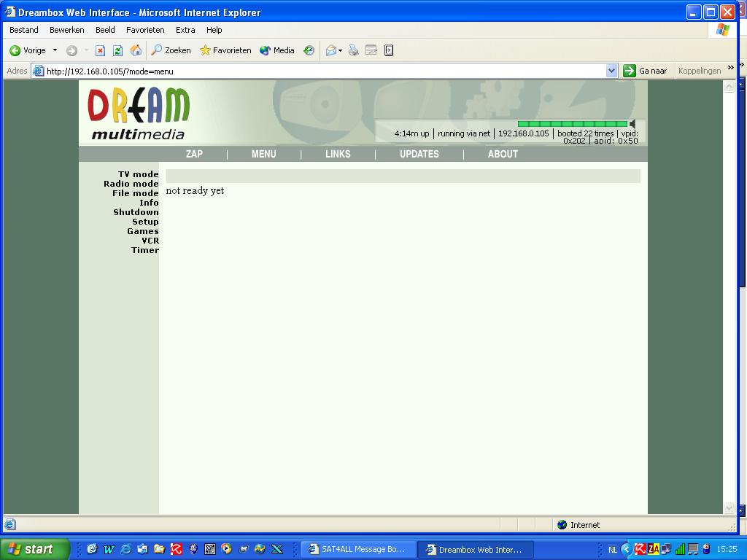Stop loading the page
This screenshot has width=747, height=560.
100,50
